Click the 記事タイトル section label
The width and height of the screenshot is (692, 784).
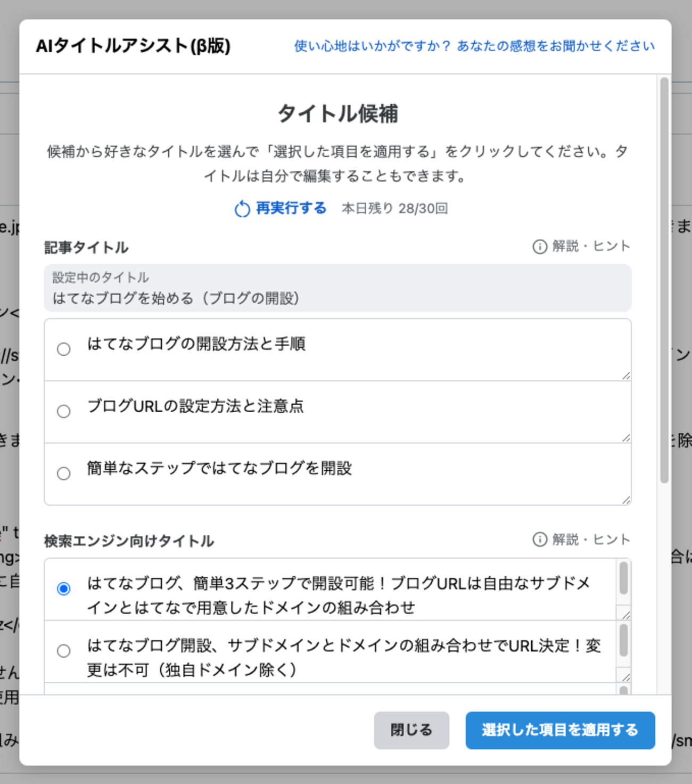tap(86, 248)
